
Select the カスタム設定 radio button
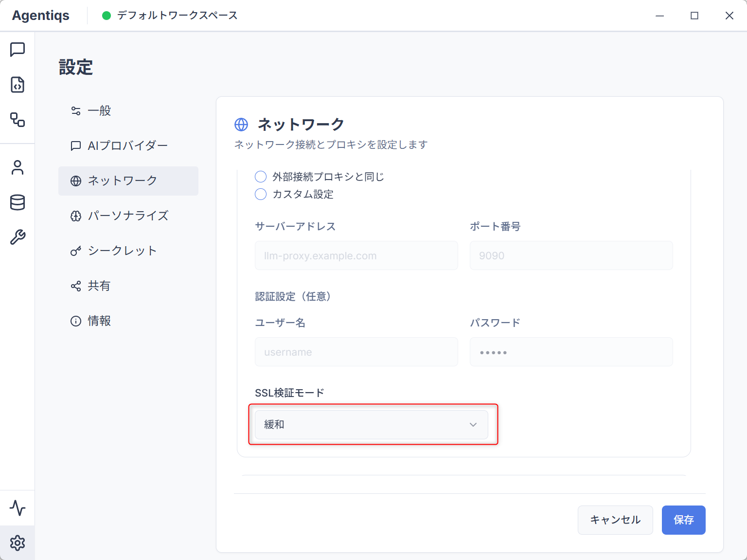pyautogui.click(x=261, y=194)
